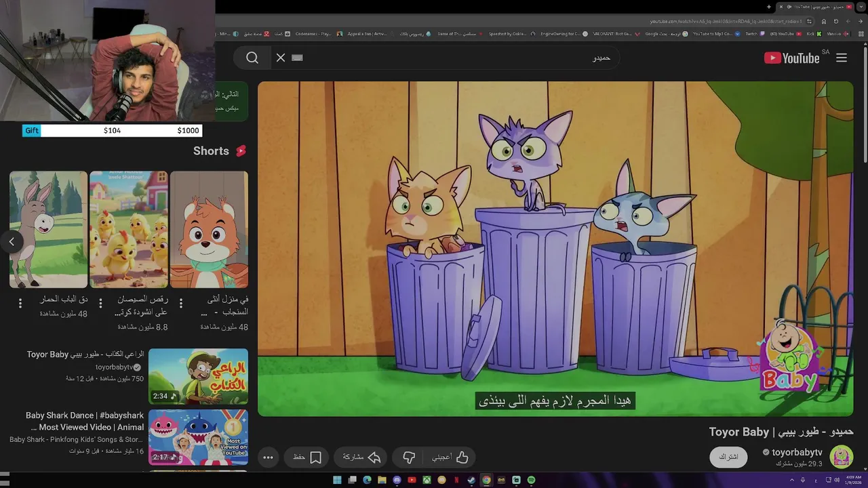
Task: Click the Gift goal progress bar
Action: (112, 131)
